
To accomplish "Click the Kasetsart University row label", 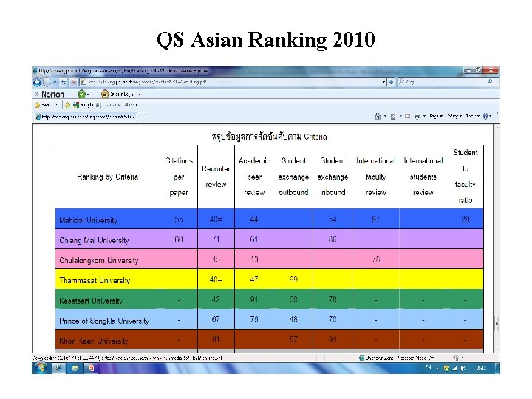I will tap(91, 301).
